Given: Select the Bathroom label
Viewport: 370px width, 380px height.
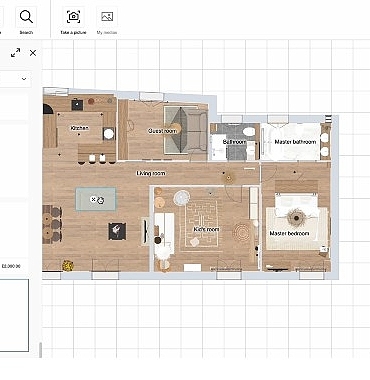Looking at the screenshot, I should pyautogui.click(x=234, y=142).
